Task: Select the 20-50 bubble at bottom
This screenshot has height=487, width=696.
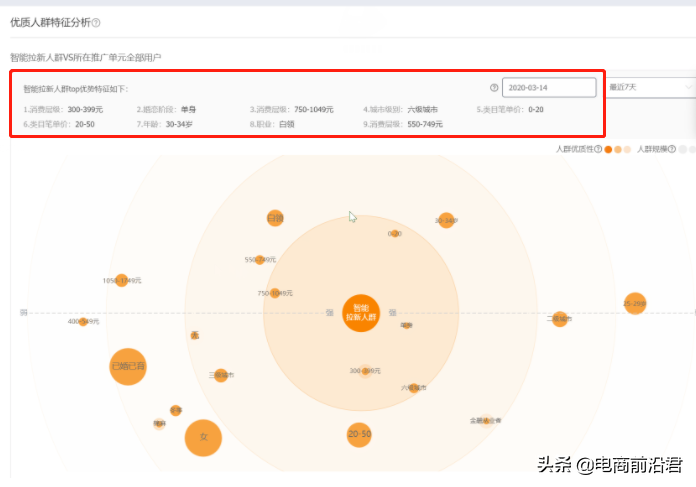Action: [x=359, y=435]
